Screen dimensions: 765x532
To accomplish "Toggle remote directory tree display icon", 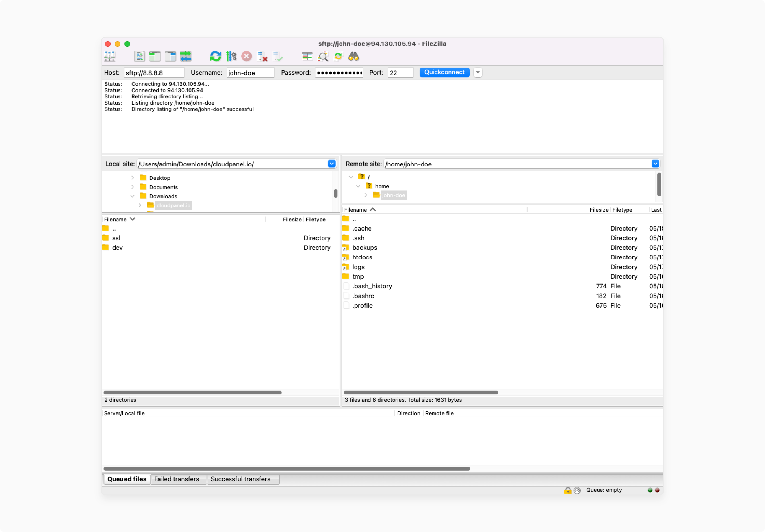I will point(170,56).
